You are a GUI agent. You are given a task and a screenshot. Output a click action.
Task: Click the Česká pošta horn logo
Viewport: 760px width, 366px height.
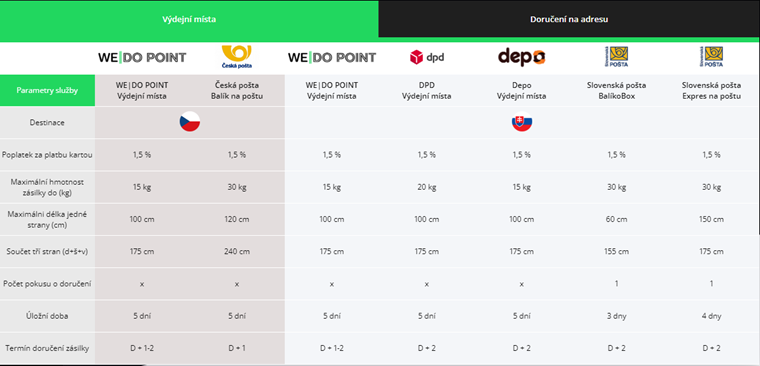pos(237,57)
